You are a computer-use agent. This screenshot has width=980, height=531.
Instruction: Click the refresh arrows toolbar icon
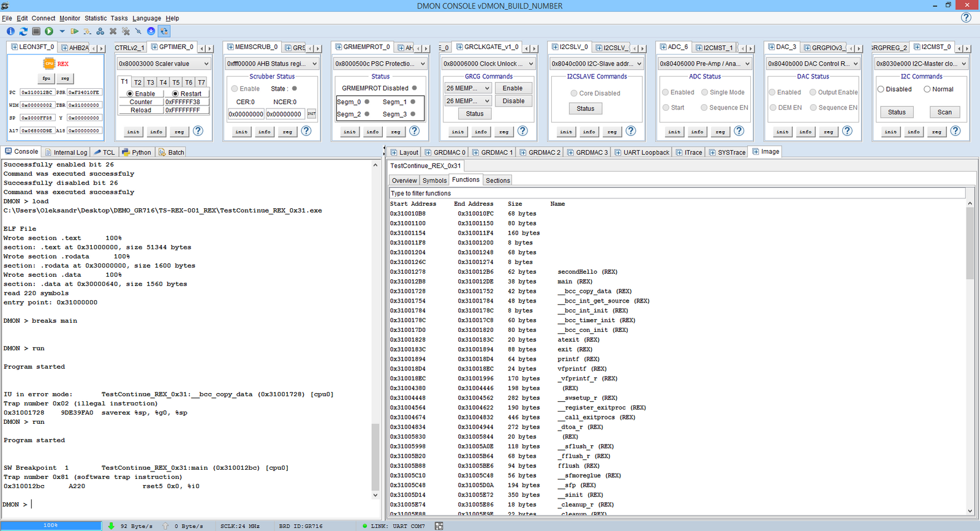click(x=23, y=31)
